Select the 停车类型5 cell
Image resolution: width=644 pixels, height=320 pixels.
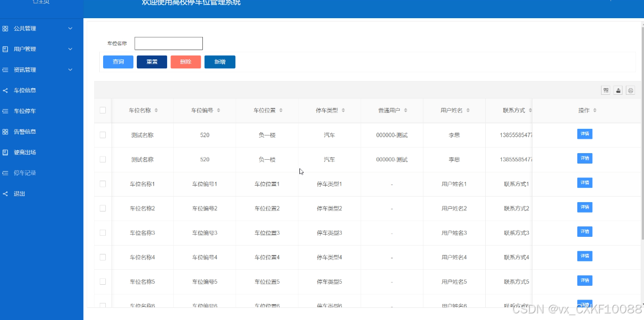pyautogui.click(x=329, y=282)
